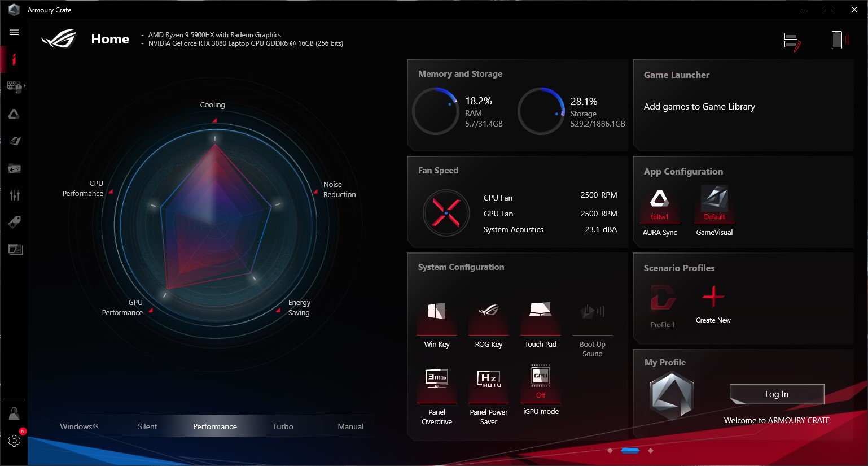Viewport: 868px width, 466px height.
Task: Create New scenario profile
Action: tap(713, 304)
